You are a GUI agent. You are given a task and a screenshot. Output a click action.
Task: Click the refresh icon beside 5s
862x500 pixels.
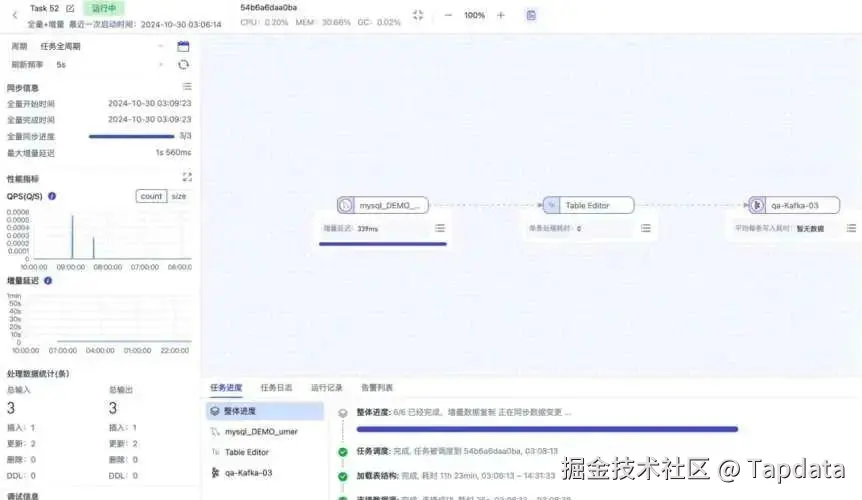pos(183,65)
